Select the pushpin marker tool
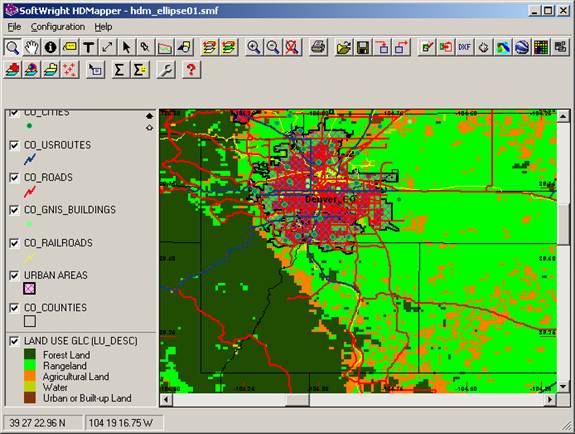The height and width of the screenshot is (434, 575). [146, 47]
